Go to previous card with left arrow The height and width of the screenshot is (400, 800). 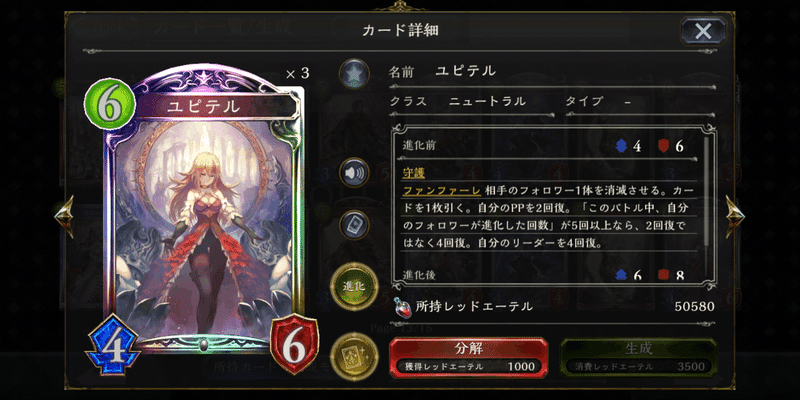coord(64,216)
